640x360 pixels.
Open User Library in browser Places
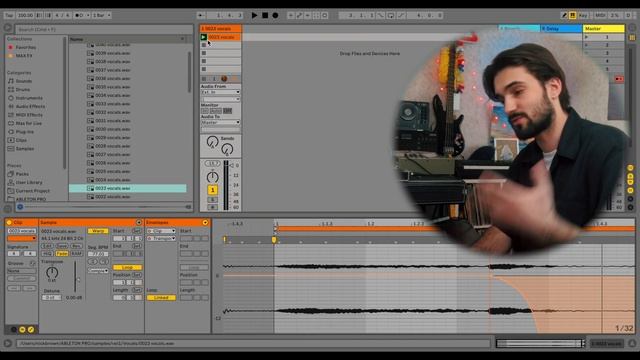pos(29,182)
